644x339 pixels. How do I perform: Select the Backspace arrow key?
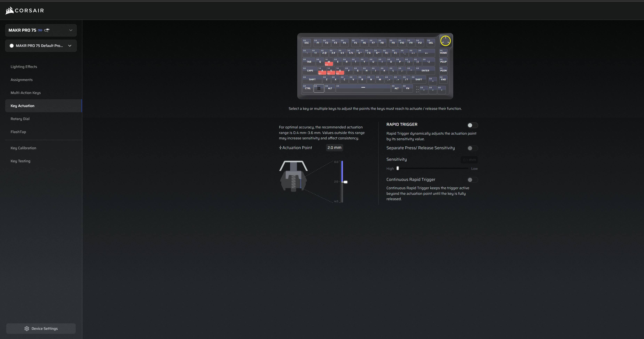pos(426,53)
